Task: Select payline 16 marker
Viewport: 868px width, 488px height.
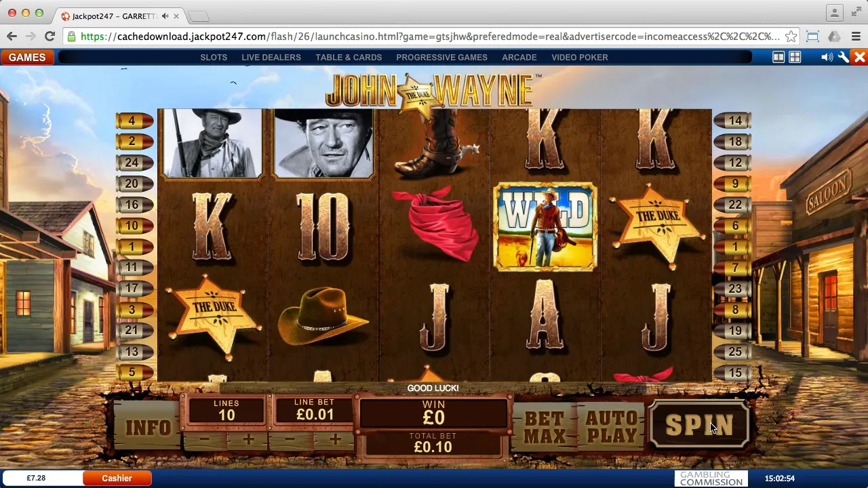Action: point(134,205)
